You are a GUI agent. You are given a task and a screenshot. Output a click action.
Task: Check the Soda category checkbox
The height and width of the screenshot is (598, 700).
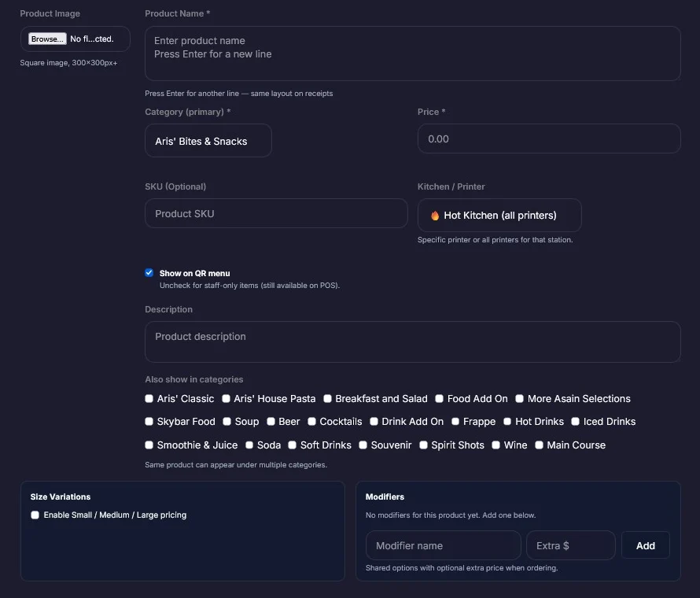point(249,445)
